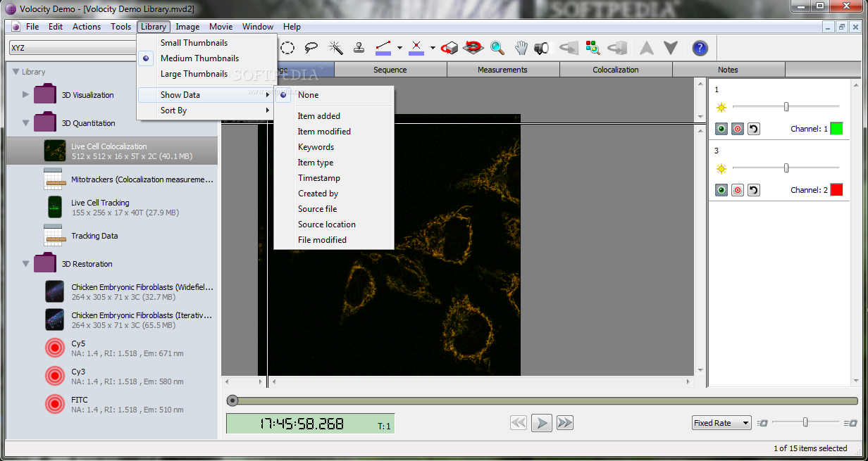Open the Fixed Rate dropdown

(721, 423)
